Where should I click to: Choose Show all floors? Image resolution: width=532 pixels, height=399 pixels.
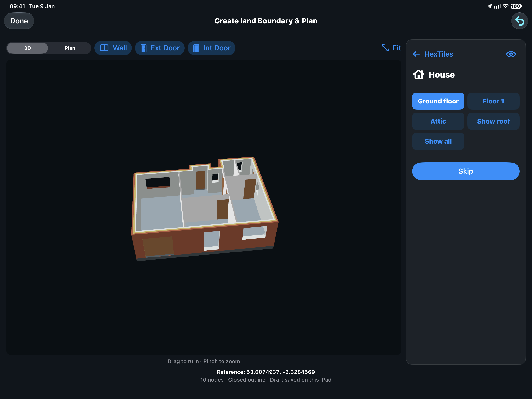438,142
